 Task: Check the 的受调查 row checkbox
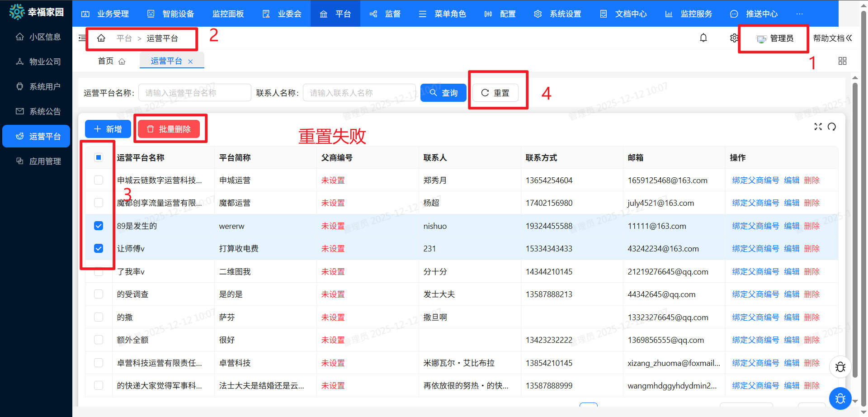[x=99, y=294]
